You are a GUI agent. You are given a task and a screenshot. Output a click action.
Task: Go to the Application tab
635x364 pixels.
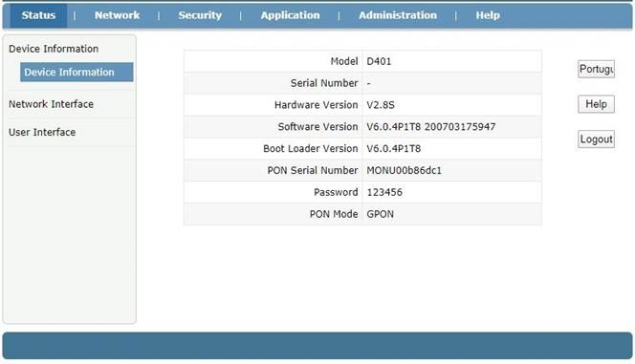point(290,15)
